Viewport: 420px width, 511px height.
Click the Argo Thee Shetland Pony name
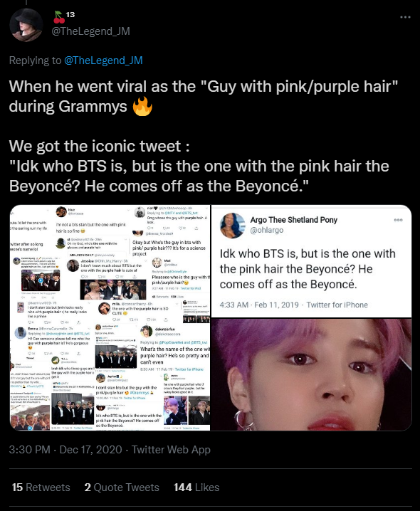click(x=294, y=220)
